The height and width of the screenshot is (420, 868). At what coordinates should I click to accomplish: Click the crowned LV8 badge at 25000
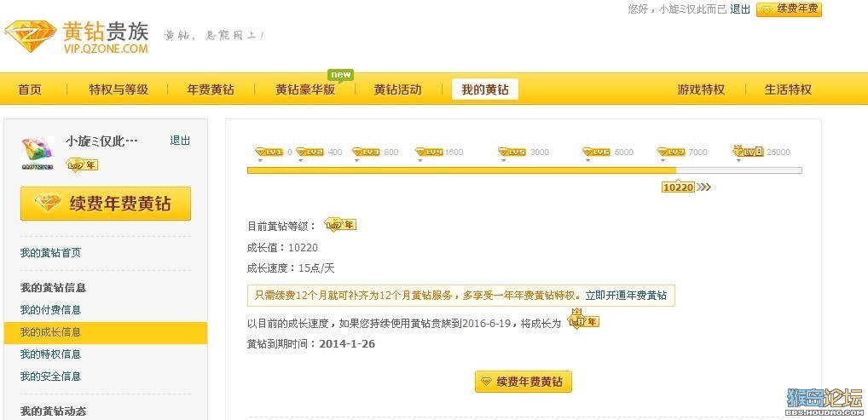click(749, 151)
